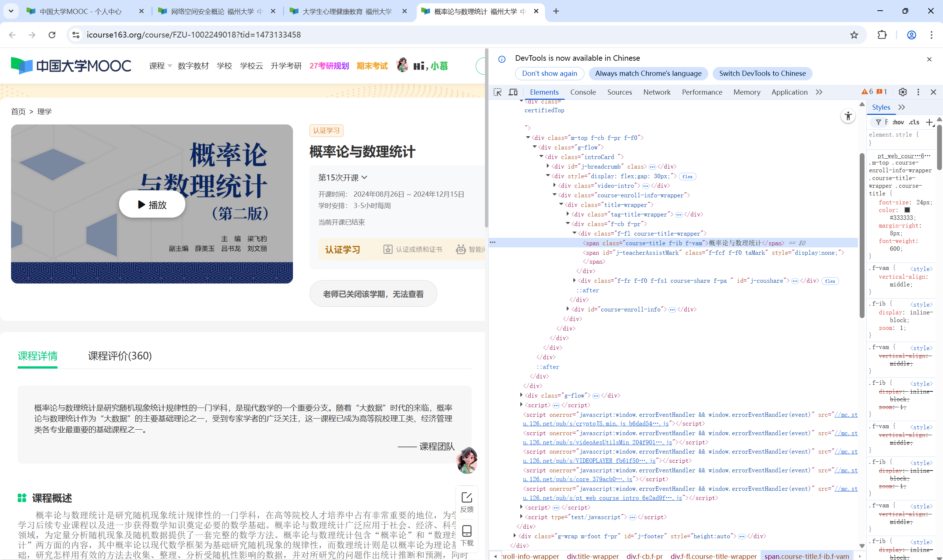The image size is (943, 560).
Task: Show more DevTools tabs via the chevron
Action: [819, 92]
